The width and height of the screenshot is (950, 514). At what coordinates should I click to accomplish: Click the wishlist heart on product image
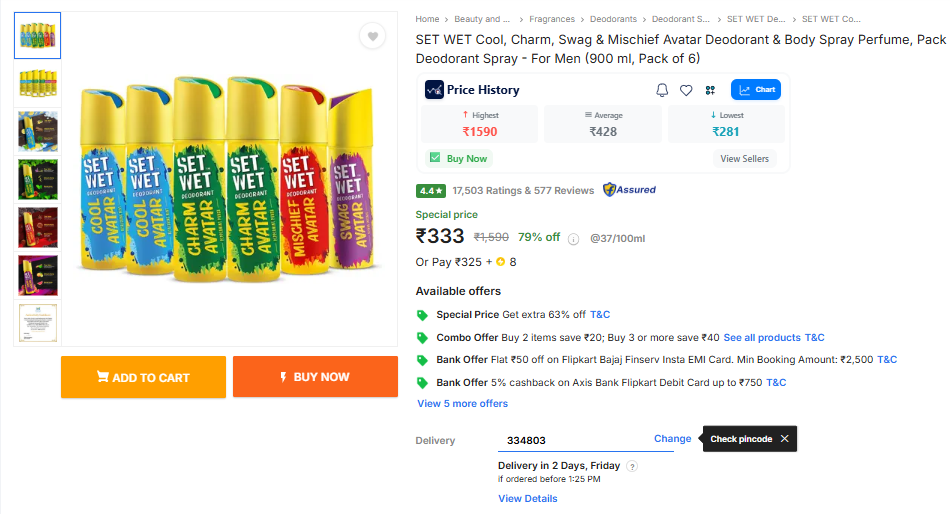coord(372,37)
